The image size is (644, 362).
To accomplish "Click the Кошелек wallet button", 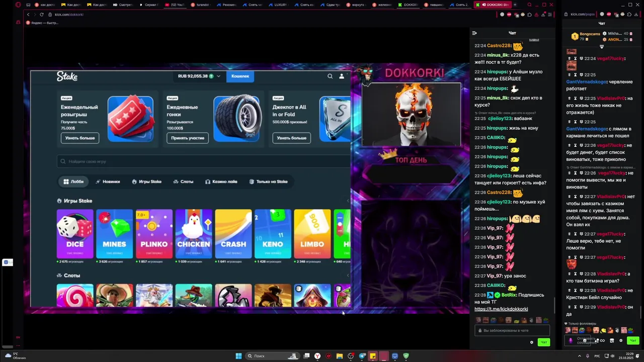I will (240, 76).
